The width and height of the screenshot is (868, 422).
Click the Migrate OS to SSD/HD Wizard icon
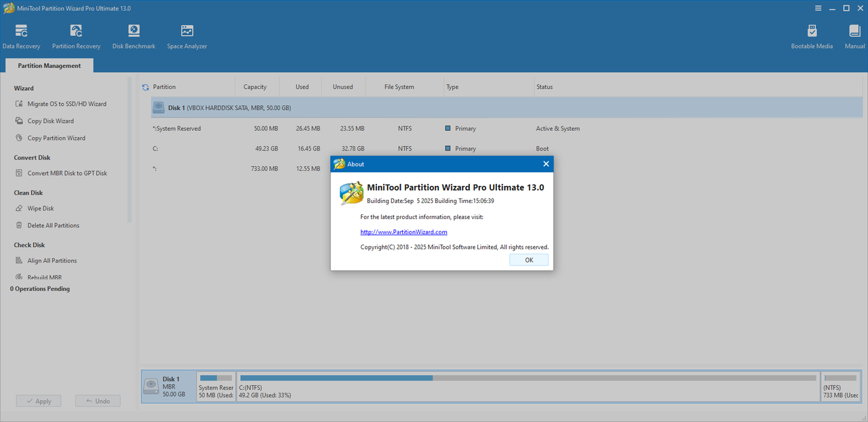pos(20,104)
